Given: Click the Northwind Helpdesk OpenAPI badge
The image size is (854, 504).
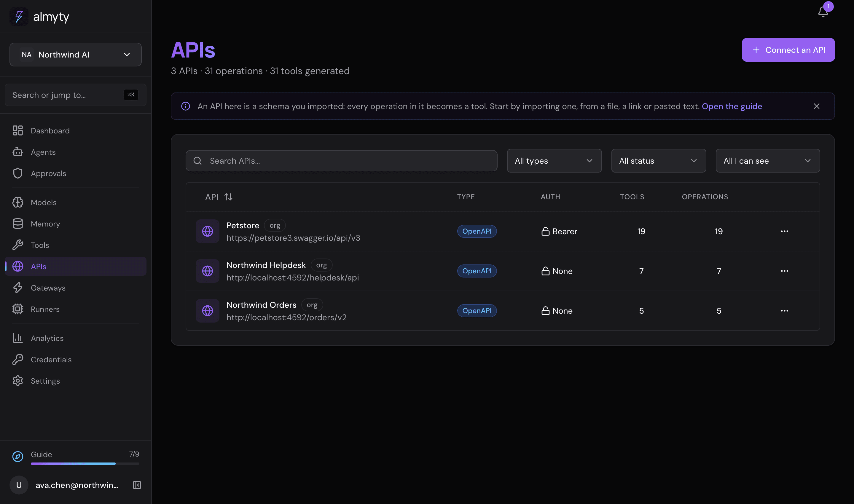Looking at the screenshot, I should [477, 271].
